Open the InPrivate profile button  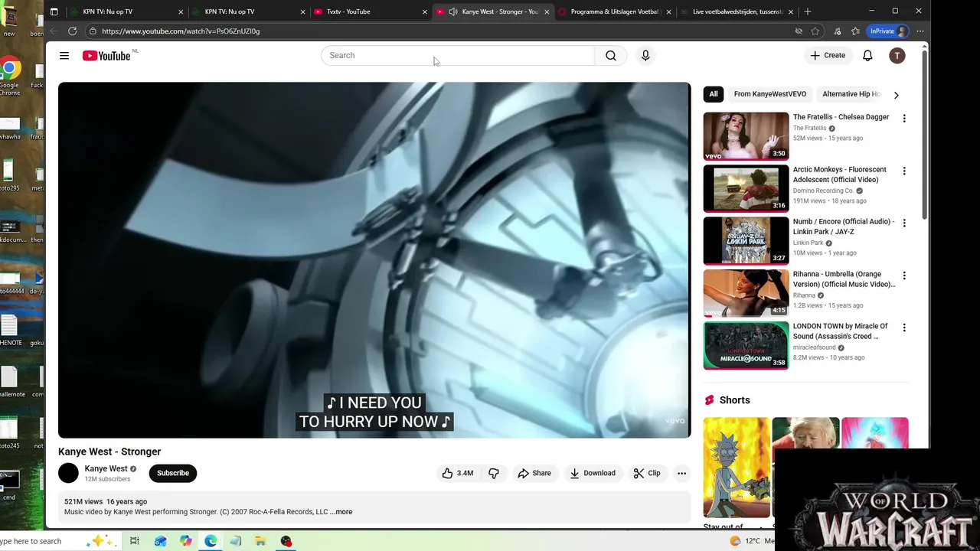click(x=888, y=31)
